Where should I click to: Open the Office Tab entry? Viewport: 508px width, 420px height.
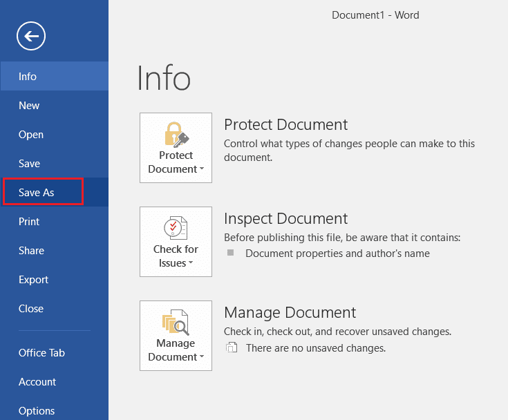pos(55,352)
